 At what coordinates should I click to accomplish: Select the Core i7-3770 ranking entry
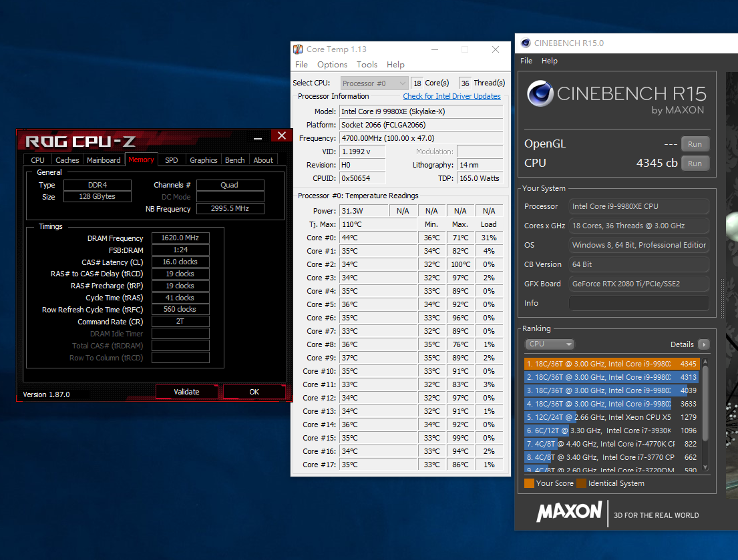coord(611,457)
